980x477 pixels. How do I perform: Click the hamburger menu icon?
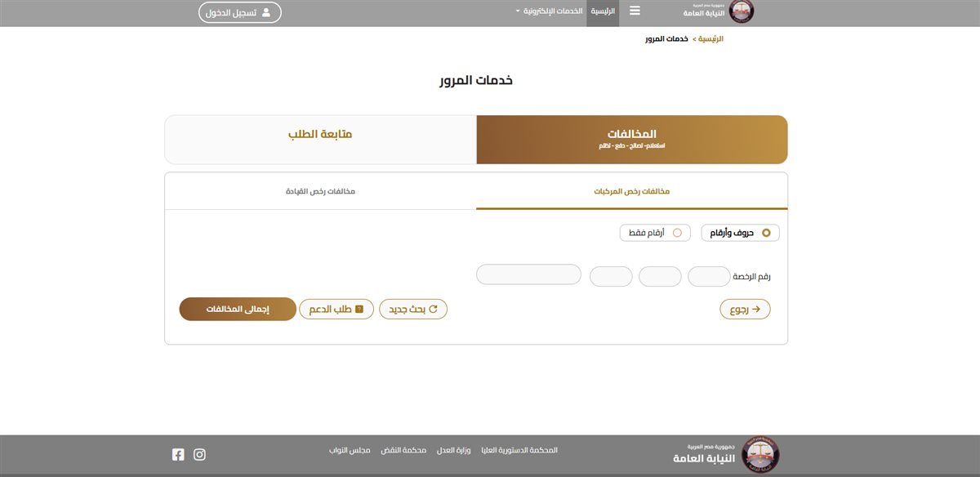[x=635, y=11]
